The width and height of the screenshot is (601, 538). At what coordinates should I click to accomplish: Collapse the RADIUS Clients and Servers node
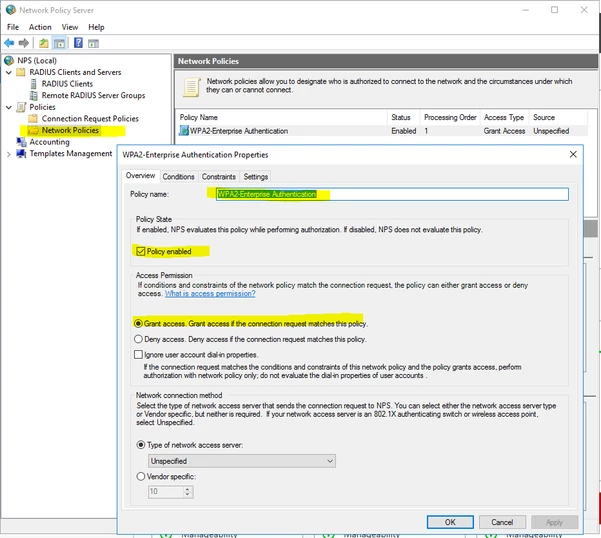click(9, 72)
